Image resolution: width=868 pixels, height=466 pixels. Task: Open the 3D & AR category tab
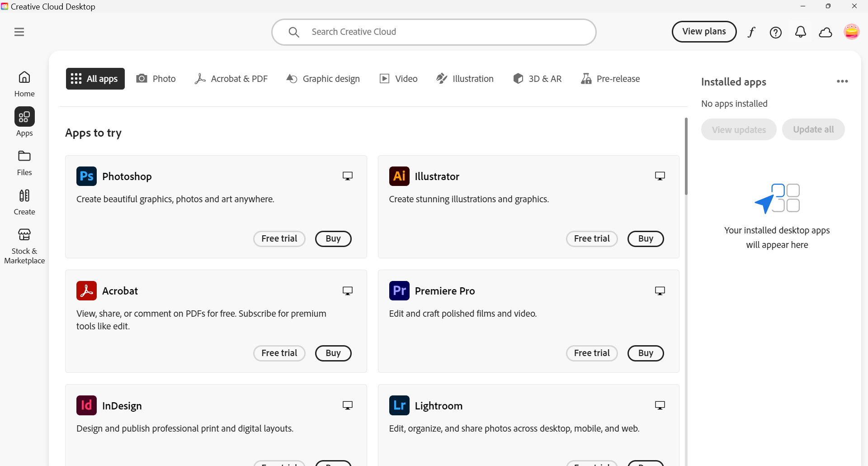click(x=537, y=79)
